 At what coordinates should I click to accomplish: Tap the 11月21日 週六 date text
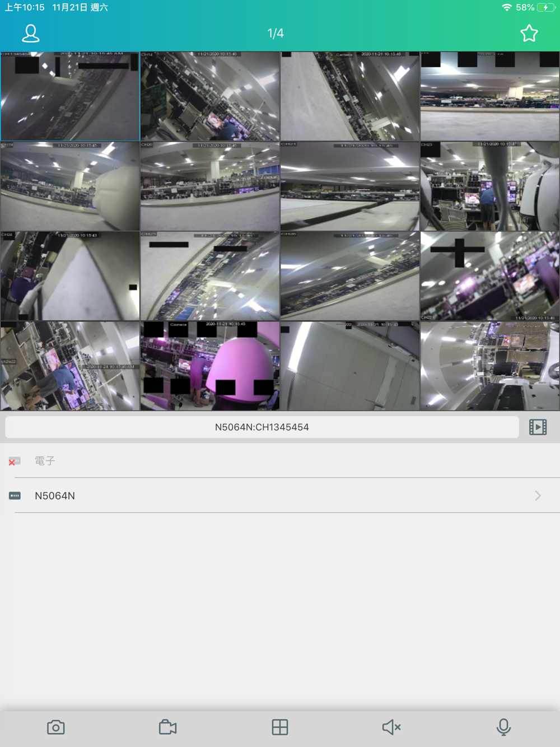click(x=80, y=7)
